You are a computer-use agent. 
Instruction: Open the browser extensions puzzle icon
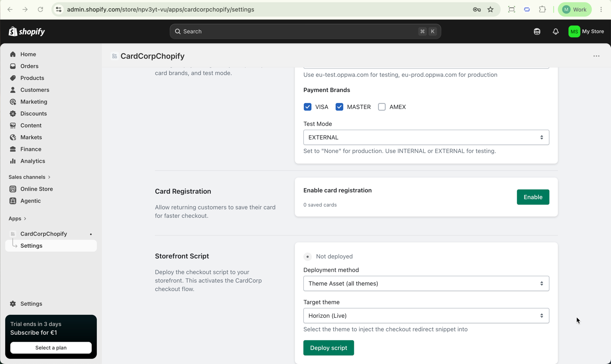542,9
